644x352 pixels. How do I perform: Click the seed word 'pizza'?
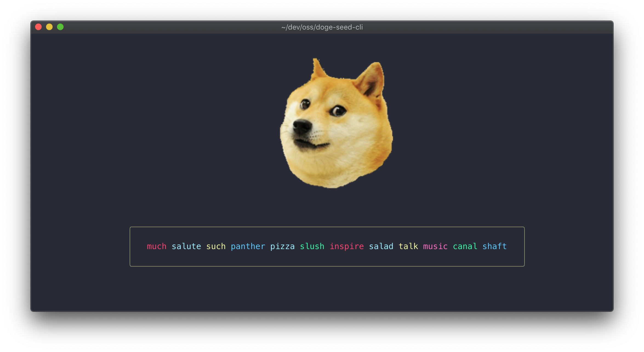[282, 246]
